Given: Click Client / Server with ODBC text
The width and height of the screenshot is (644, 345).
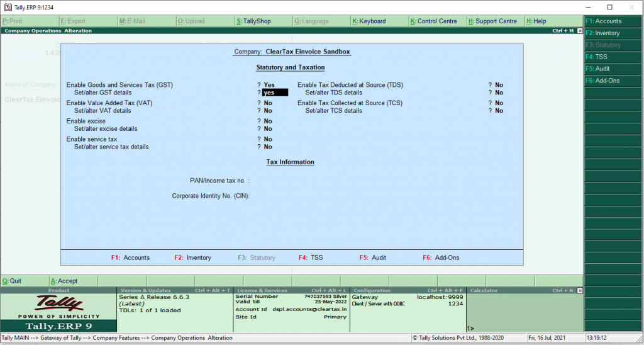Looking at the screenshot, I should pyautogui.click(x=379, y=304).
